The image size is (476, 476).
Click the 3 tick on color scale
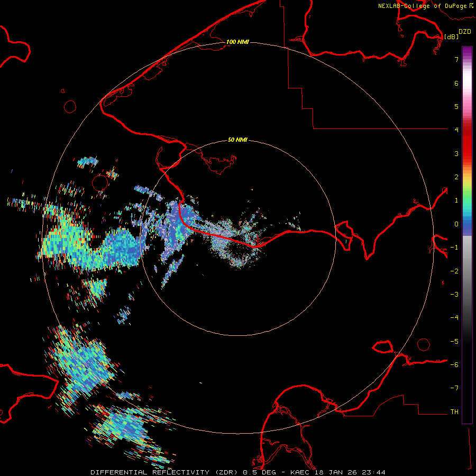coord(456,153)
